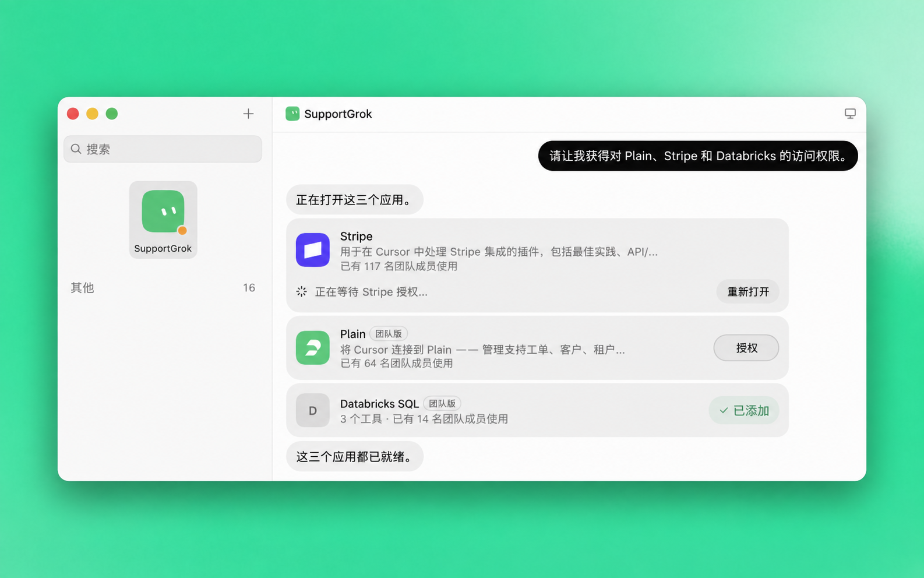Click the 授权 button for Plain

(746, 348)
